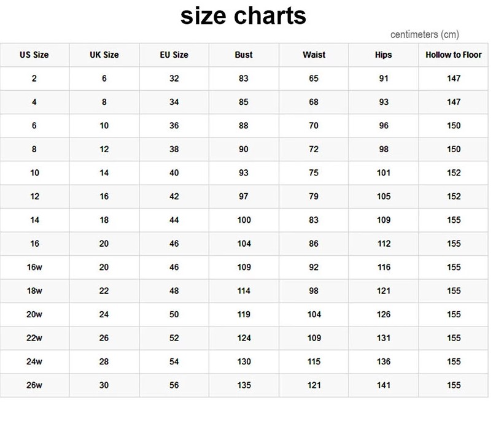Click the EU Size column header
Image resolution: width=504 pixels, height=424 pixels.
(174, 55)
